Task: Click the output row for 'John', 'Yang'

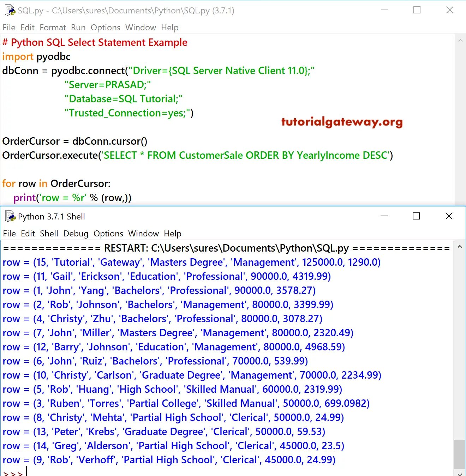Action: coord(159,290)
